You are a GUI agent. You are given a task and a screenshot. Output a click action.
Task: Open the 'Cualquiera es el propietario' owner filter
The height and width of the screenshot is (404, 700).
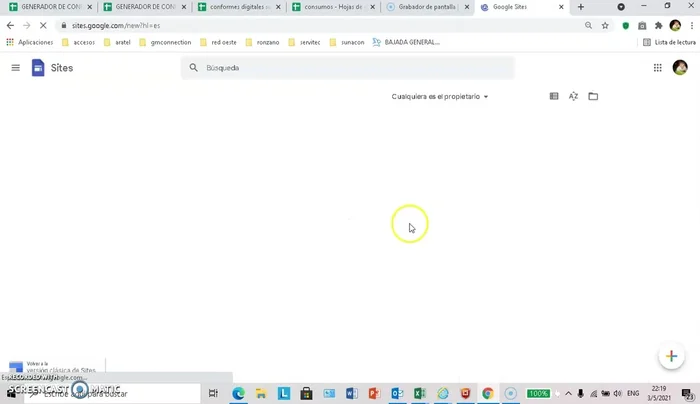pos(440,96)
